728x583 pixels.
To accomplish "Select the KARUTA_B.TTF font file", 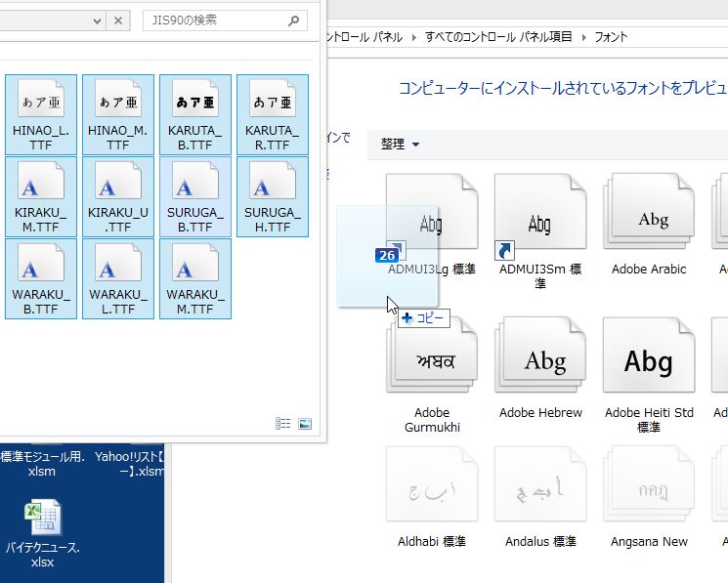I will pyautogui.click(x=195, y=114).
